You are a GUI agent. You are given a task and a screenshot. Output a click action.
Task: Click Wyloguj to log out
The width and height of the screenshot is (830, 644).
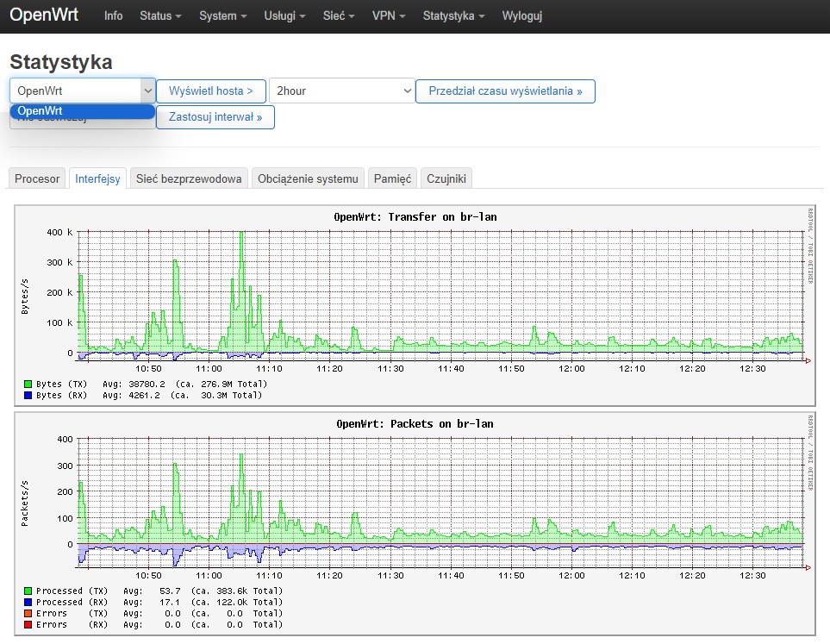pos(522,16)
